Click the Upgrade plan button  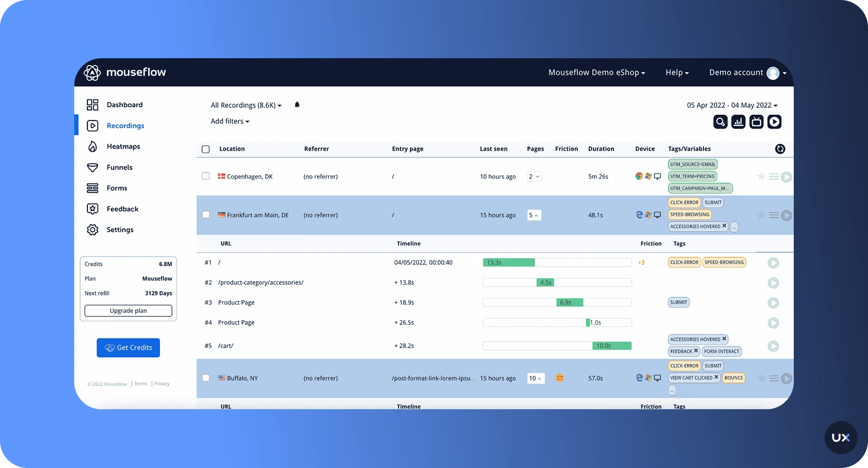click(x=128, y=310)
